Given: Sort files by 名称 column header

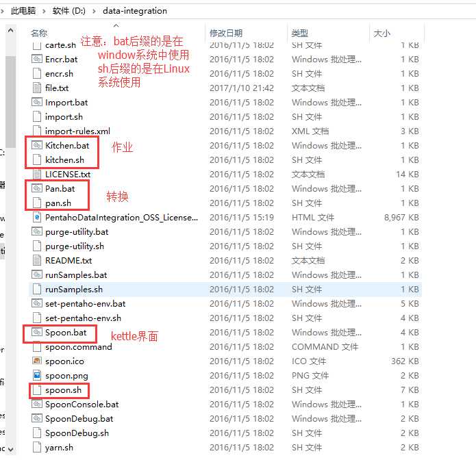Looking at the screenshot, I should (x=39, y=33).
